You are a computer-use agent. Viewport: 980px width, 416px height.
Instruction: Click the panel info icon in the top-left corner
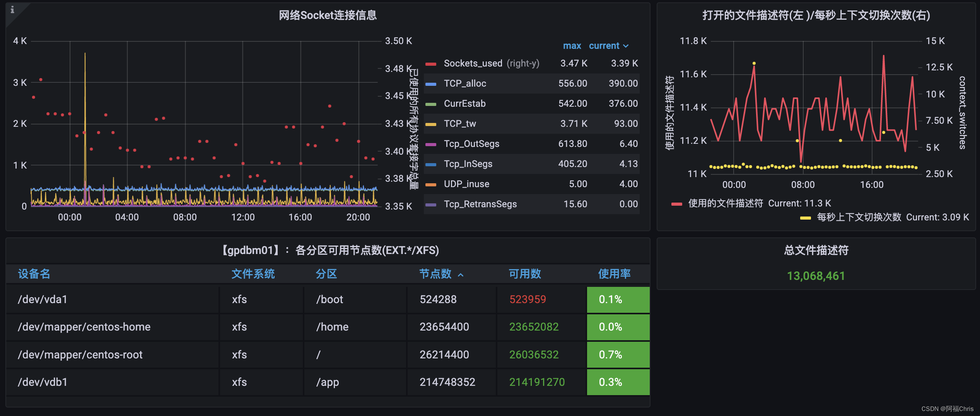[x=12, y=10]
